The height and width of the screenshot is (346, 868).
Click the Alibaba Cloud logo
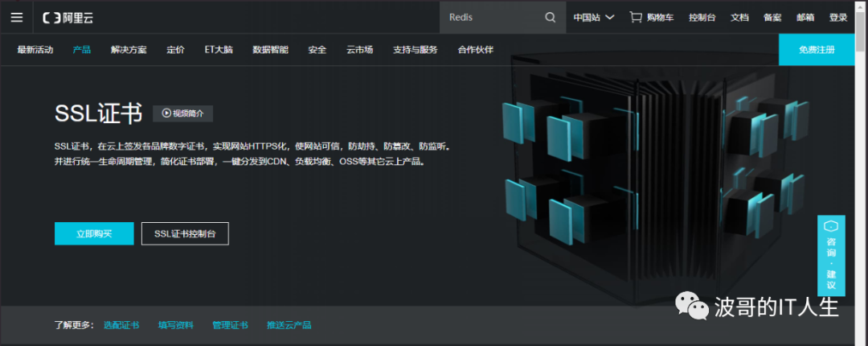click(72, 17)
